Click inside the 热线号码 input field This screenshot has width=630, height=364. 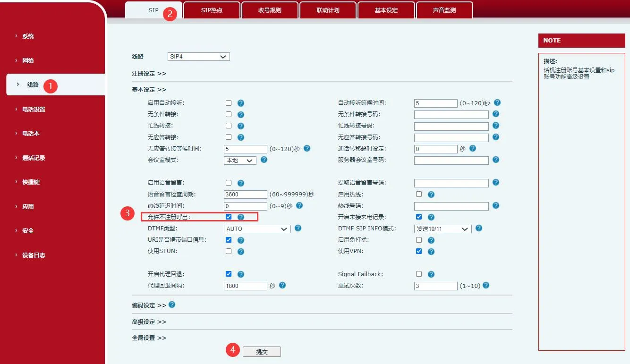pyautogui.click(x=451, y=205)
